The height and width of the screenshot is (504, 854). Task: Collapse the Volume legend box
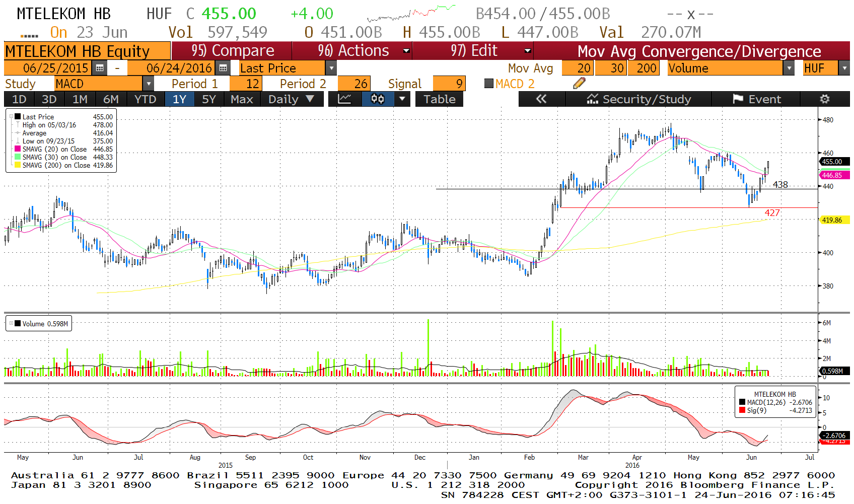click(11, 324)
